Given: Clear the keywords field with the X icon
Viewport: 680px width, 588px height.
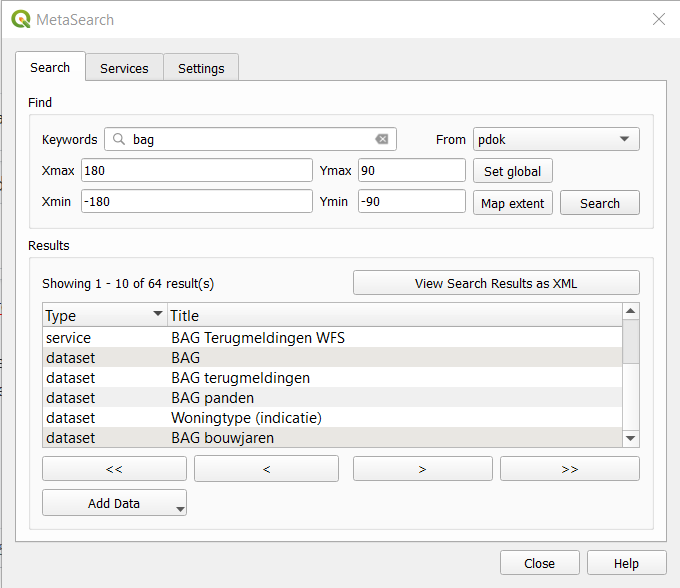Looking at the screenshot, I should click(x=382, y=139).
